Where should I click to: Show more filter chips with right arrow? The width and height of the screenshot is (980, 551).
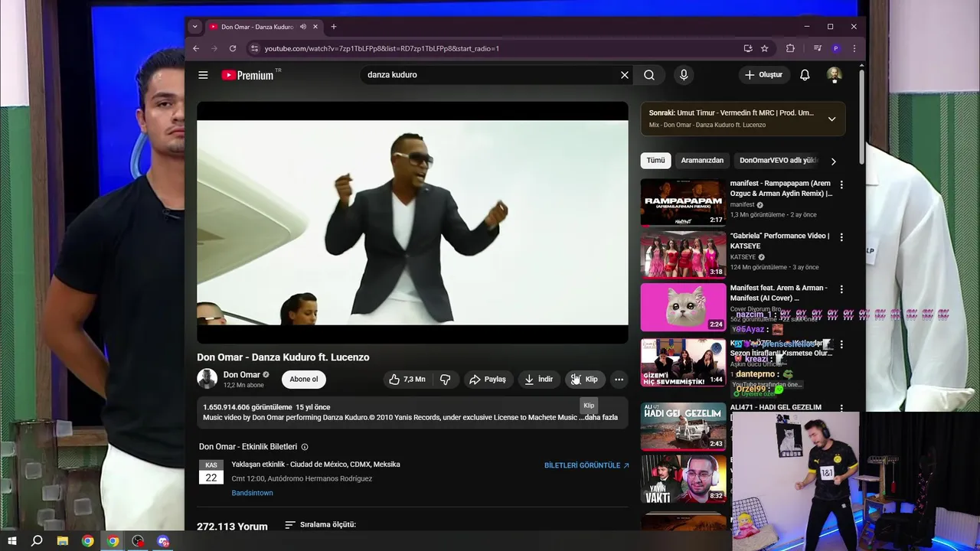833,161
